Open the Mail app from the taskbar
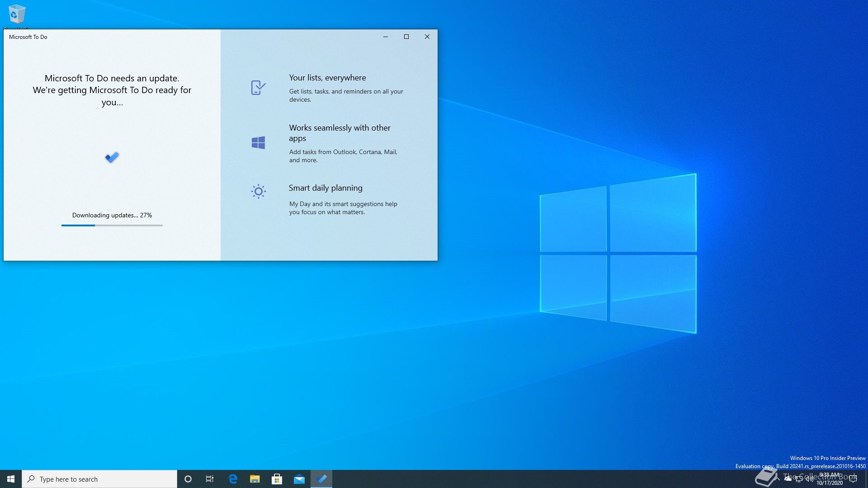 tap(299, 479)
